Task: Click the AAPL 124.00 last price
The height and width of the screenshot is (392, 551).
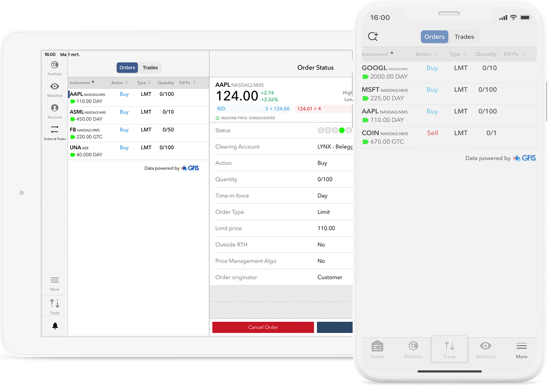Action: [x=237, y=96]
